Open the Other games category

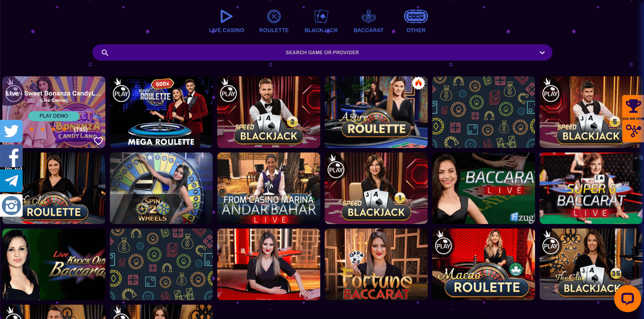(x=416, y=21)
